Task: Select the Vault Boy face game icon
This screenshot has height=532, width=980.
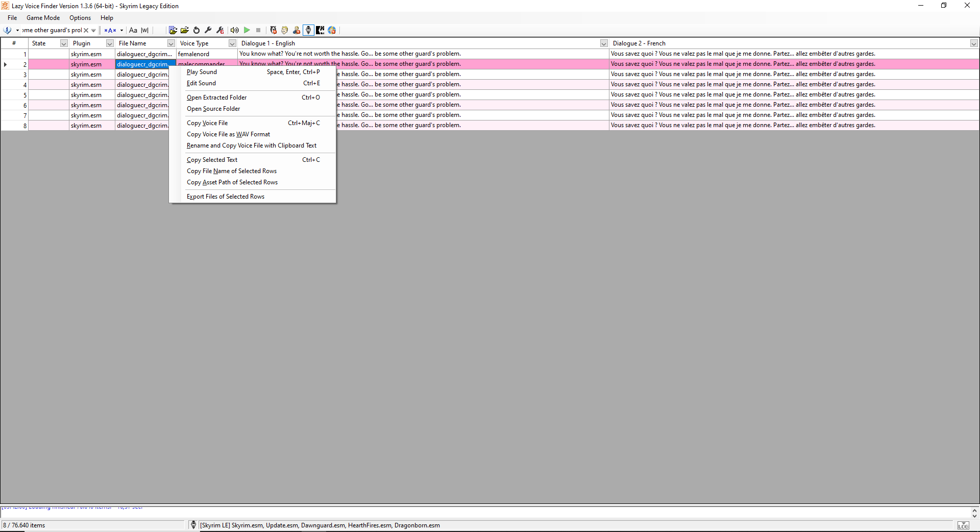Action: (x=285, y=30)
